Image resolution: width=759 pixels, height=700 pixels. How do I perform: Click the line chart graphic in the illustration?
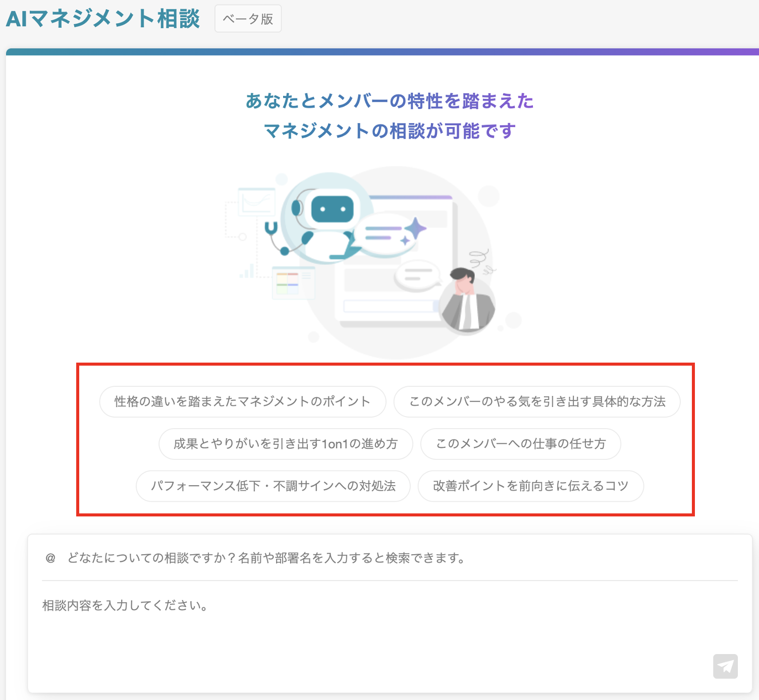(x=257, y=202)
